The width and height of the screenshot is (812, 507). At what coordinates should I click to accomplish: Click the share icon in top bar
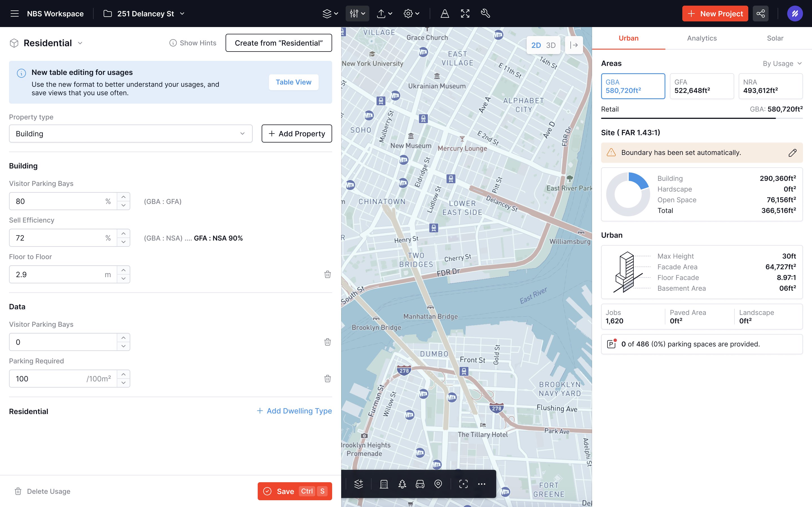760,14
